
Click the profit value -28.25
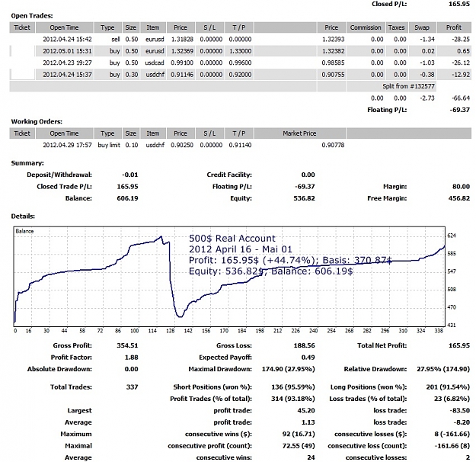[461, 39]
